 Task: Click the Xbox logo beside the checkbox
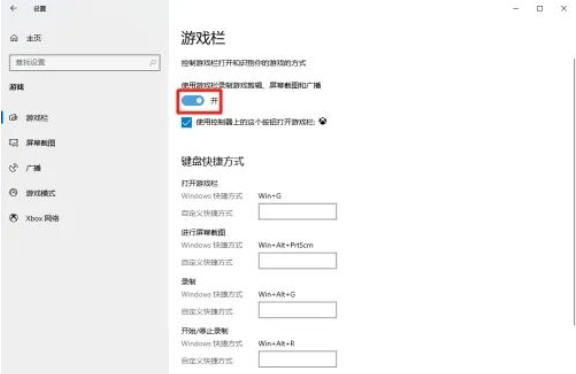coord(323,121)
